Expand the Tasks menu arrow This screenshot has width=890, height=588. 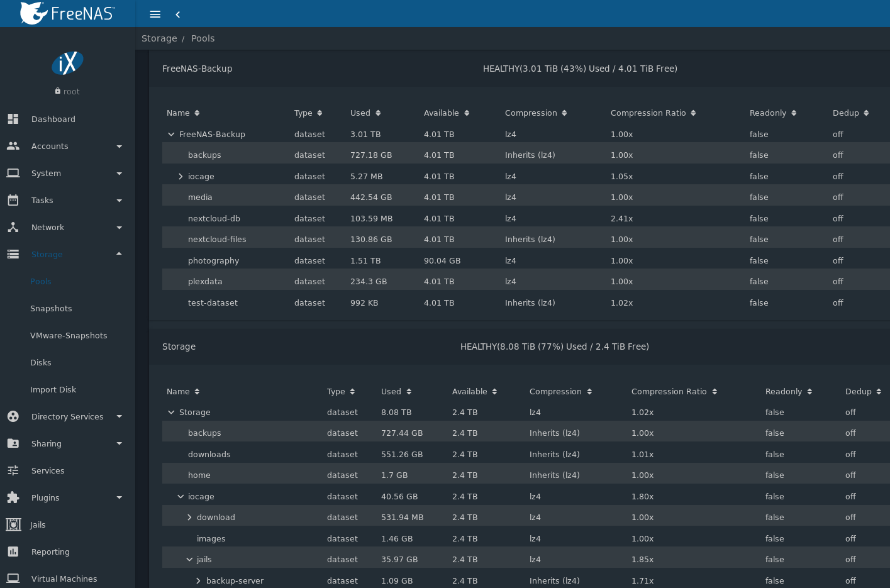click(120, 201)
